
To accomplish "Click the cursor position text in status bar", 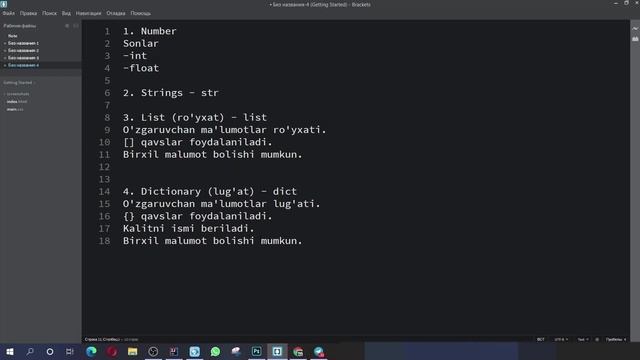I will (x=102, y=339).
